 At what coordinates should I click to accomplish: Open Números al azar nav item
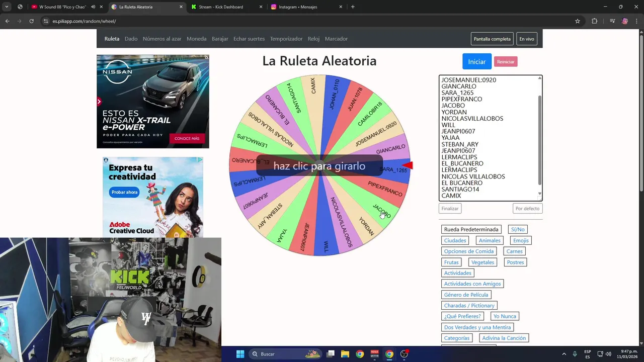click(x=162, y=39)
